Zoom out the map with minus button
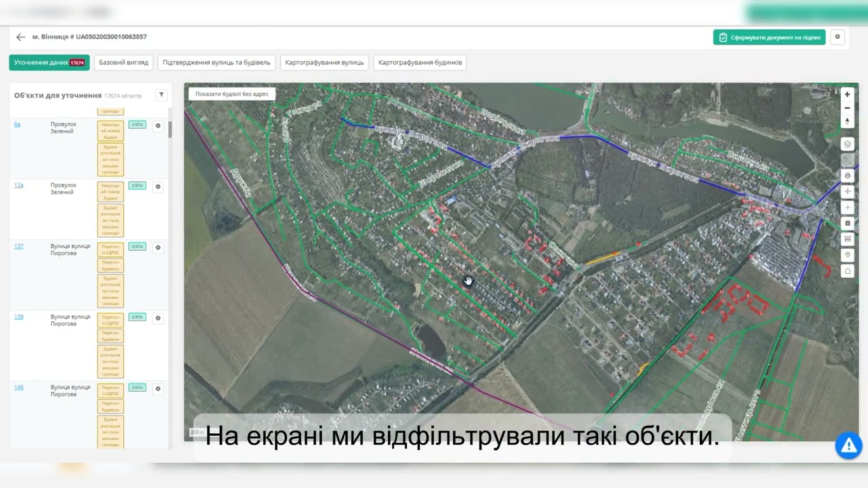Viewport: 868px width, 488px height. (847, 108)
